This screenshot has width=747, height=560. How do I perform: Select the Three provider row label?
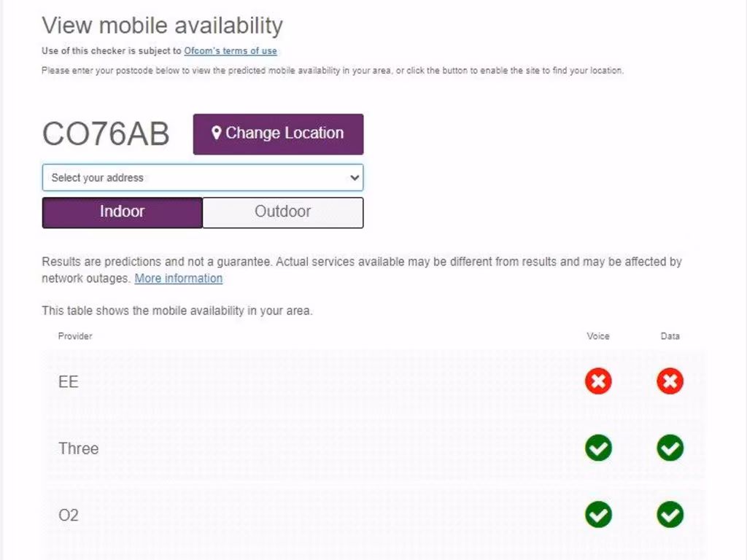(x=78, y=448)
